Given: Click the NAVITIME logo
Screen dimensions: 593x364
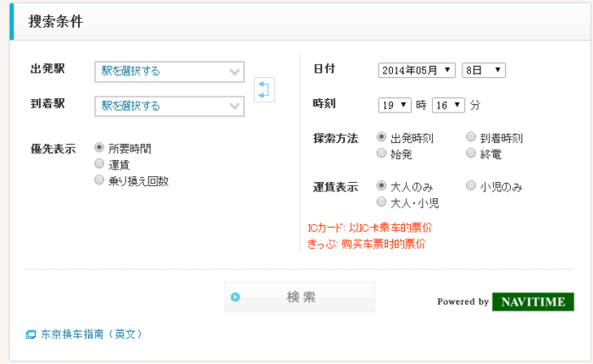Looking at the screenshot, I should coord(533,301).
